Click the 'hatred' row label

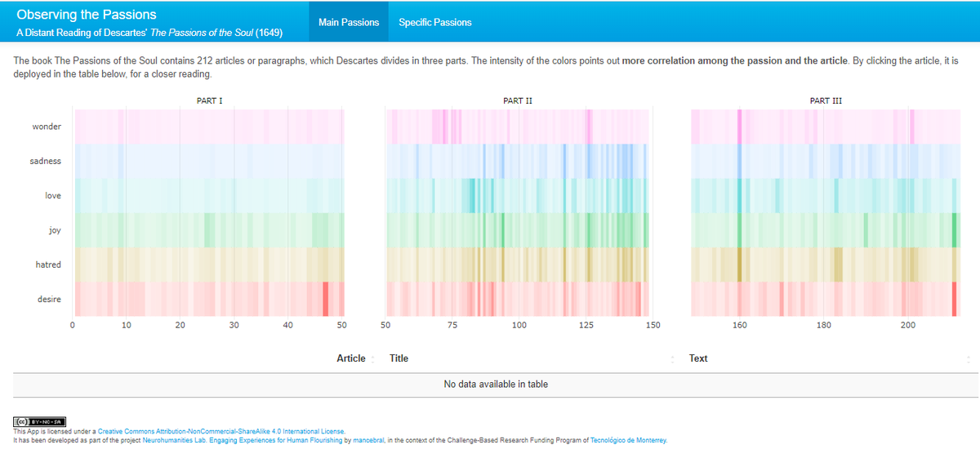pyautogui.click(x=48, y=265)
